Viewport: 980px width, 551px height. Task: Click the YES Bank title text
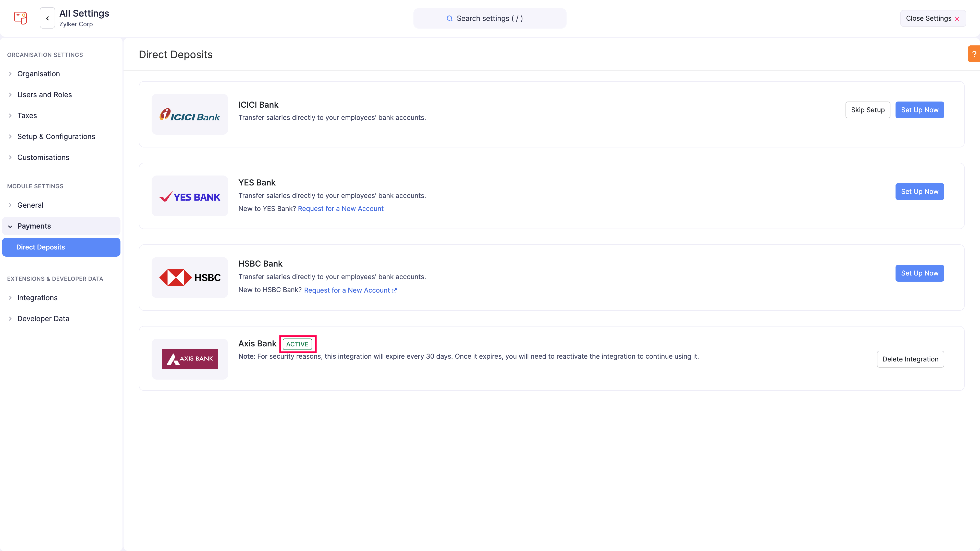257,183
